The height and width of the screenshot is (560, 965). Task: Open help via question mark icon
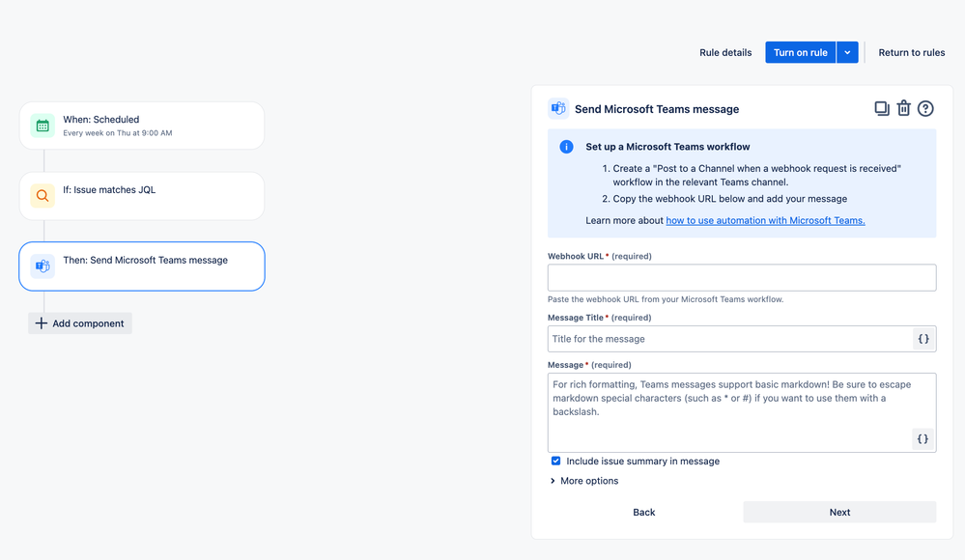tap(925, 108)
